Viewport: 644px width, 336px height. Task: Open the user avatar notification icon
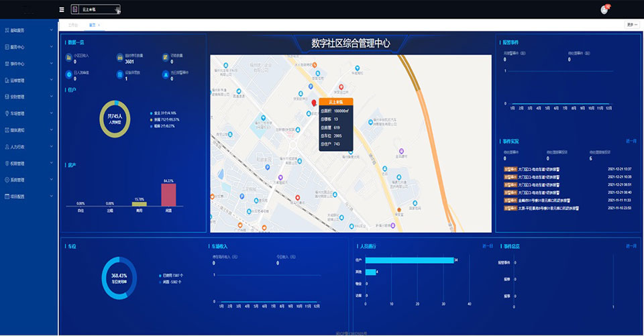point(604,9)
